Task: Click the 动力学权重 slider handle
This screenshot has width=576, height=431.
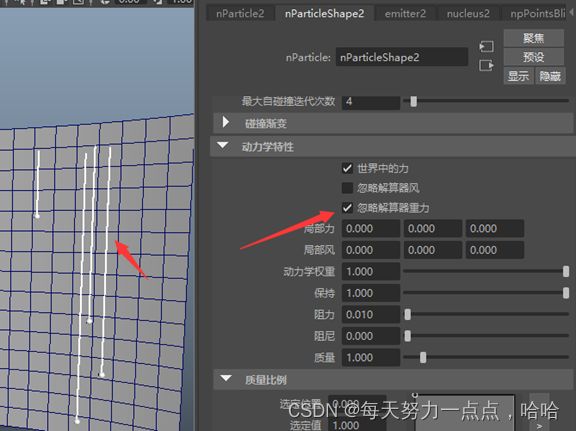Action: (x=566, y=272)
